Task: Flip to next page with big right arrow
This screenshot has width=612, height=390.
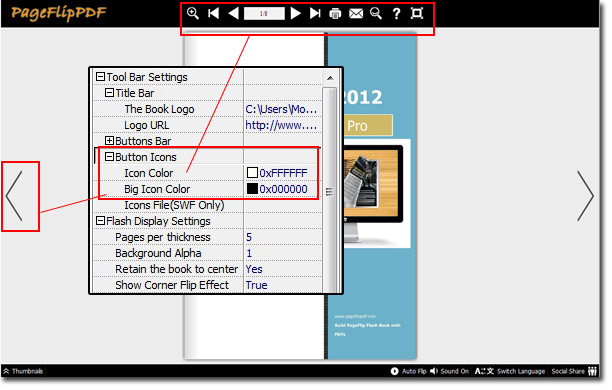Action: (x=587, y=196)
